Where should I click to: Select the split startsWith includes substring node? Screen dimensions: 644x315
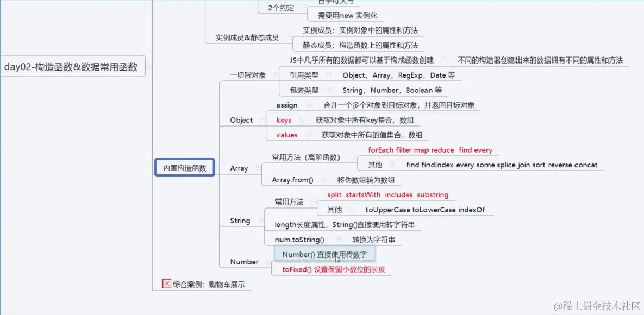[x=387, y=194]
